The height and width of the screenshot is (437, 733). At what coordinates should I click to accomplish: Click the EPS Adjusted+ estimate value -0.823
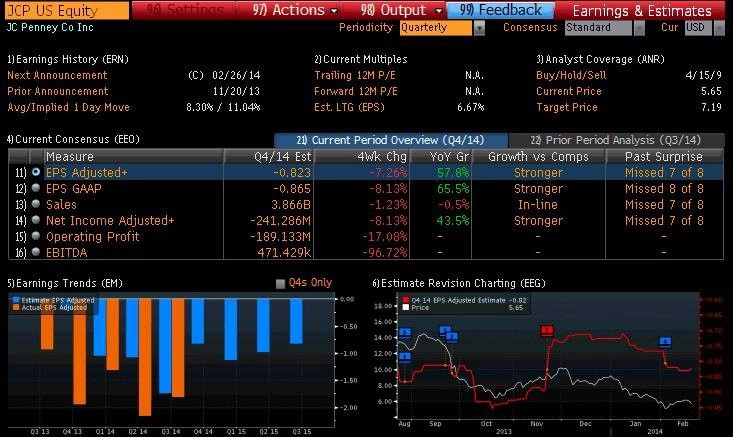[292, 172]
